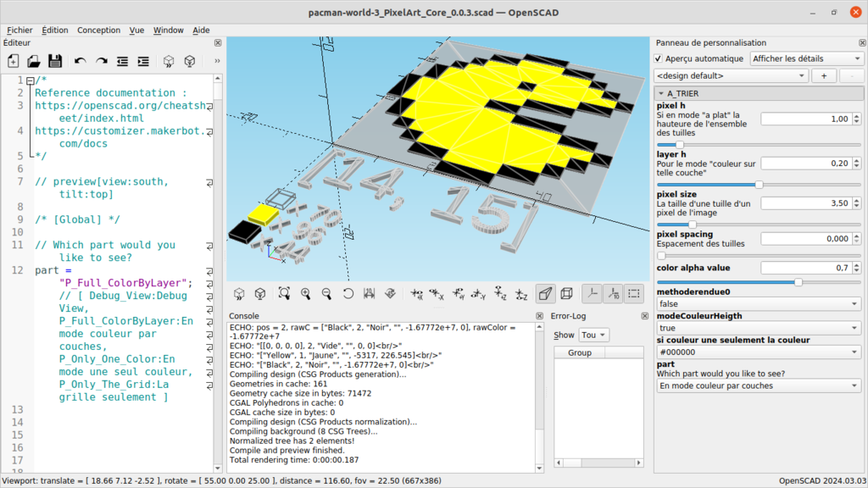Zoom out of the 3D view
This screenshot has height=488, width=868.
(326, 294)
